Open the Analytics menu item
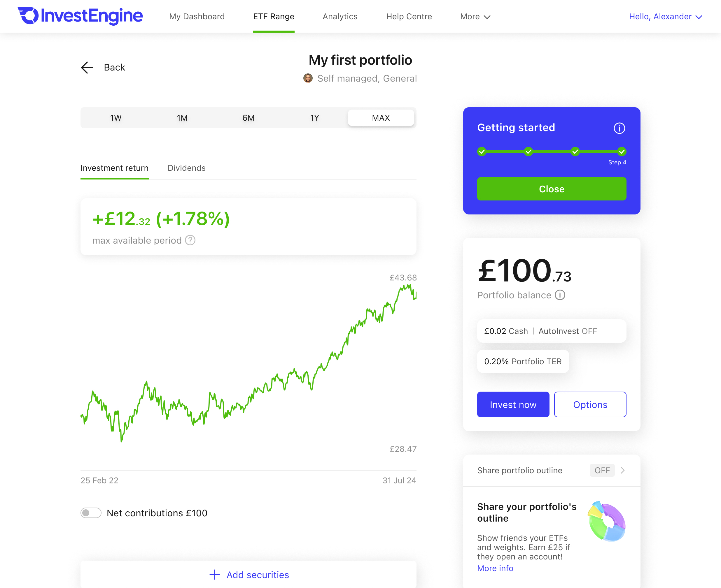721x588 pixels. (x=340, y=16)
